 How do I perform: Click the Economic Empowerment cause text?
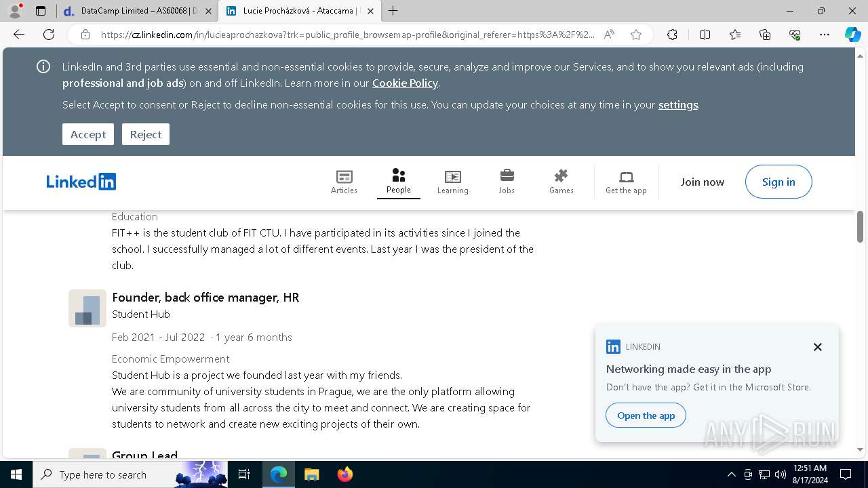171,359
